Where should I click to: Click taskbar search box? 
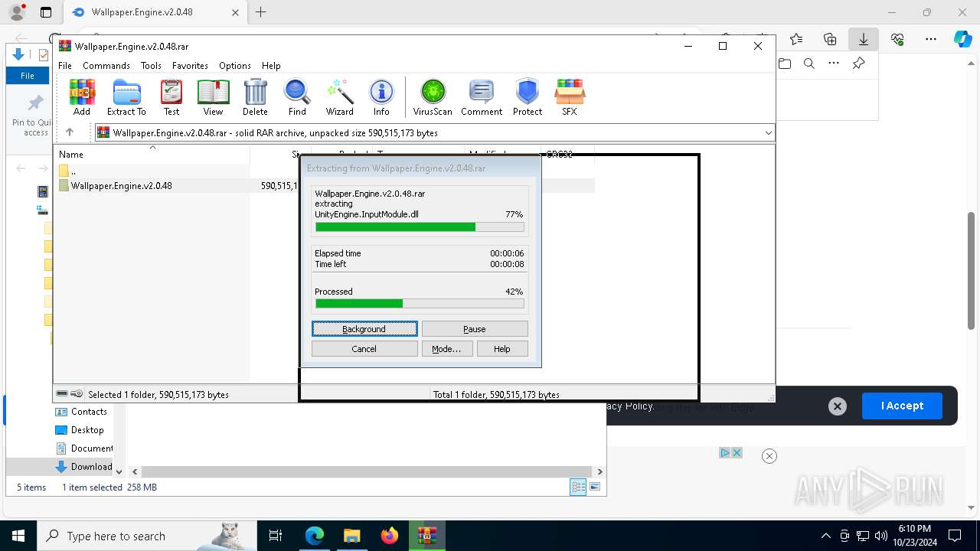point(145,536)
